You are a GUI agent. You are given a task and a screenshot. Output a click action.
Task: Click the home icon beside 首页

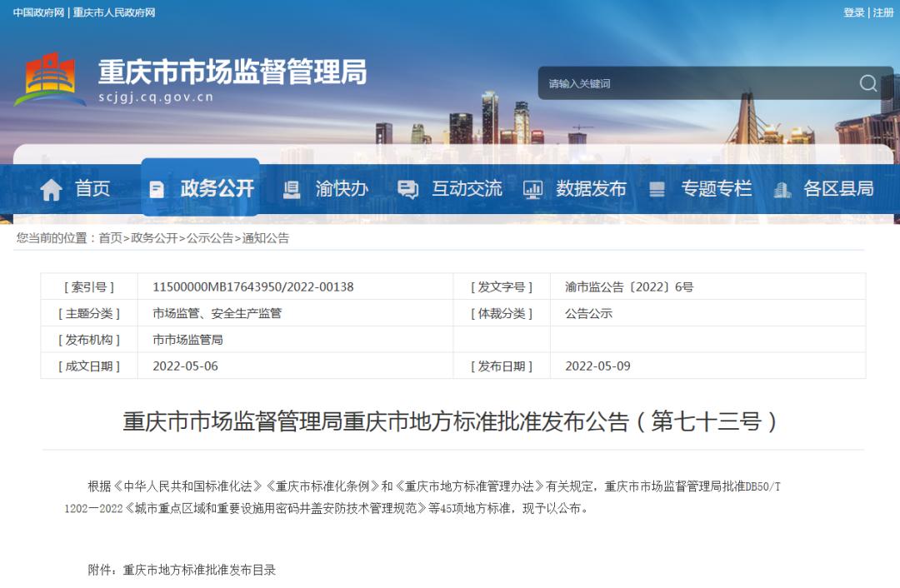pos(51,189)
